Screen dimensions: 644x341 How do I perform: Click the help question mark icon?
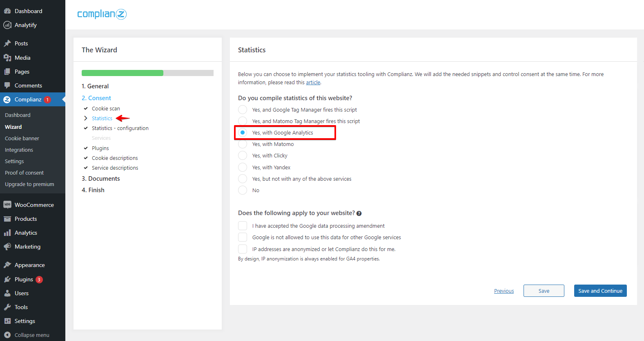(x=359, y=213)
